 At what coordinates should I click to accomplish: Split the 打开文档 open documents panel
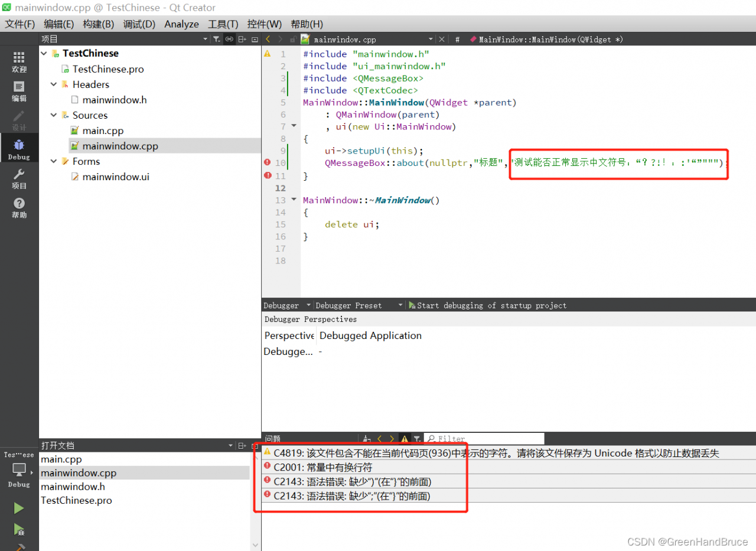[242, 445]
